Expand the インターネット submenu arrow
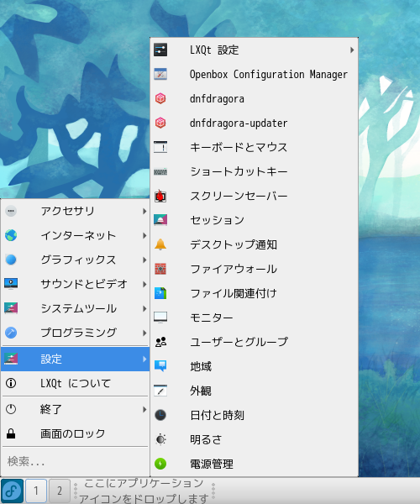Screen dimensions: 420x504 [x=144, y=235]
